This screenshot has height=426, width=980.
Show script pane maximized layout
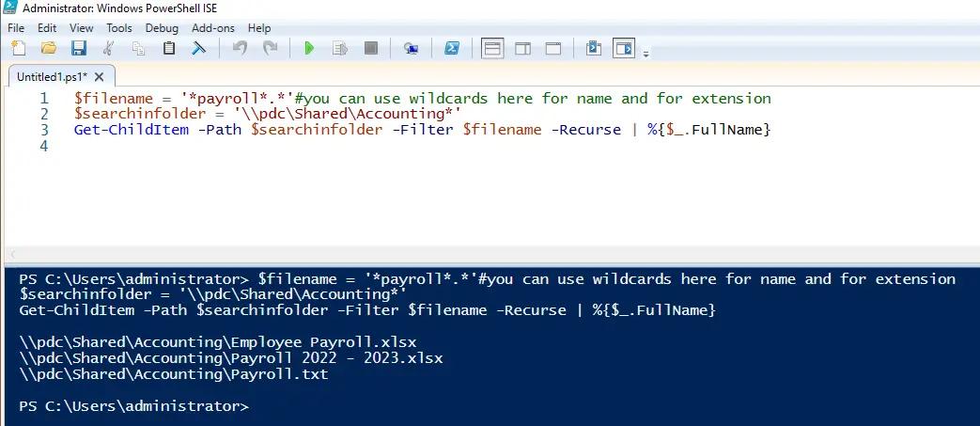[553, 48]
